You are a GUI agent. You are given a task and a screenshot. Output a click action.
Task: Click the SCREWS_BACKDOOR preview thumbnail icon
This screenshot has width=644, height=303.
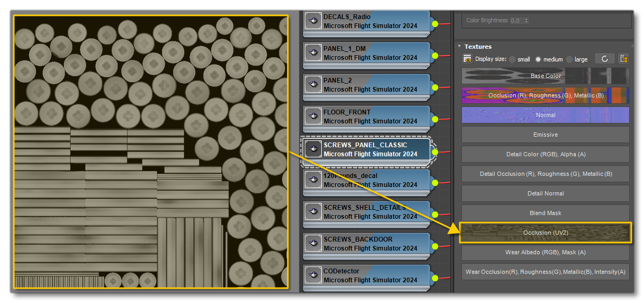tap(313, 244)
